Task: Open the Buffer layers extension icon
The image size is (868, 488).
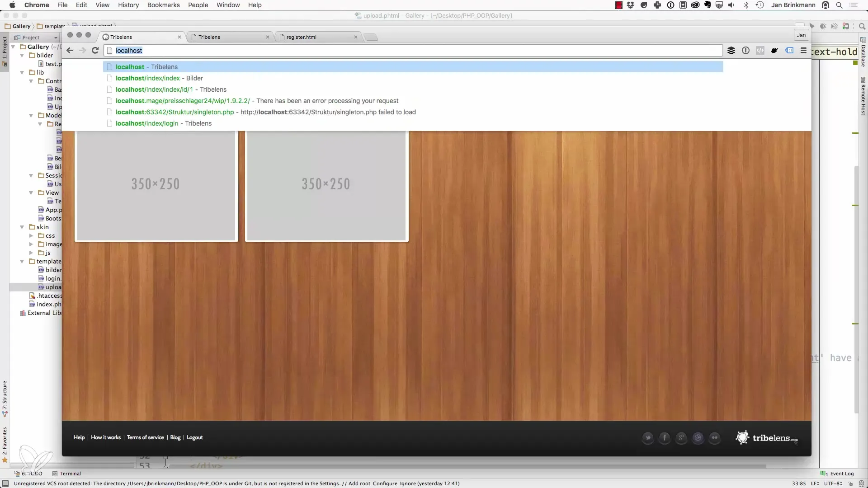Action: (731, 51)
